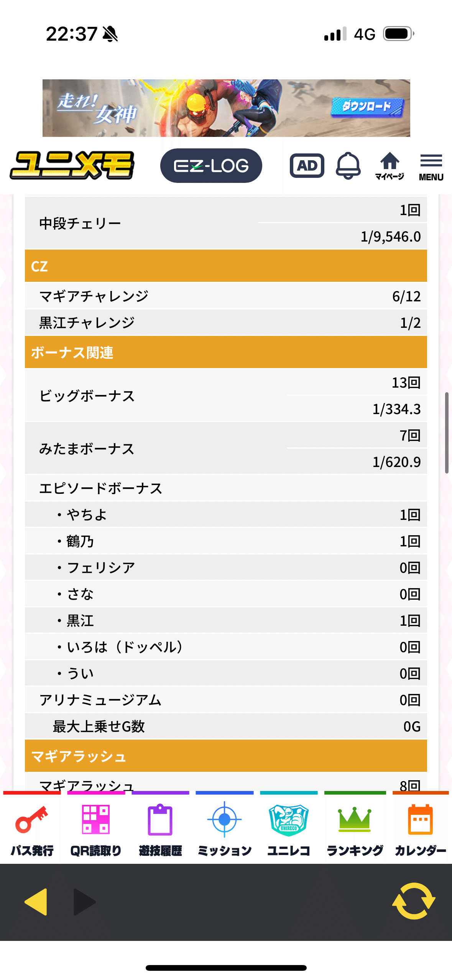This screenshot has height=980, width=452.
Task: Tap the EZ-LOG button
Action: point(210,166)
